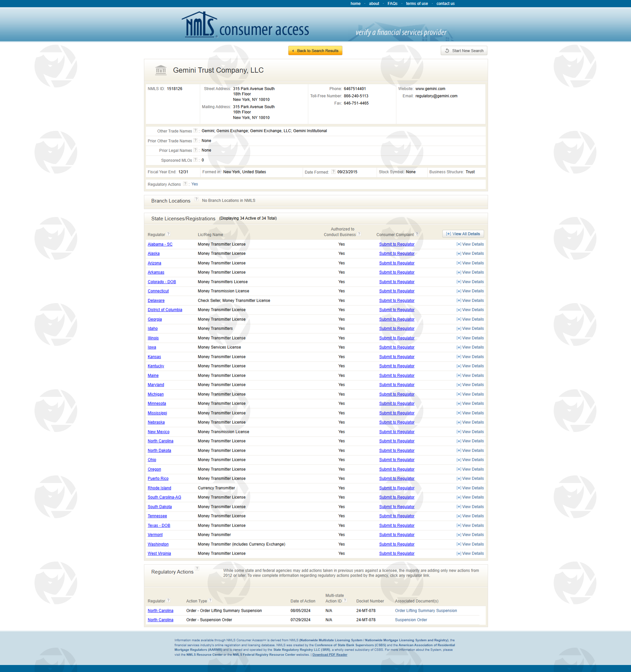The width and height of the screenshot is (631, 672).
Task: Expand View Details for West Virginia row
Action: [x=470, y=553]
